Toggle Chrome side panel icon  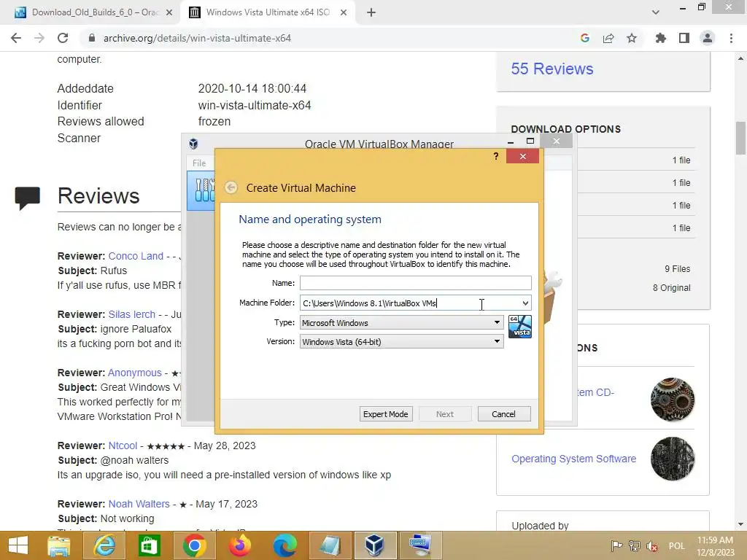[x=684, y=38]
